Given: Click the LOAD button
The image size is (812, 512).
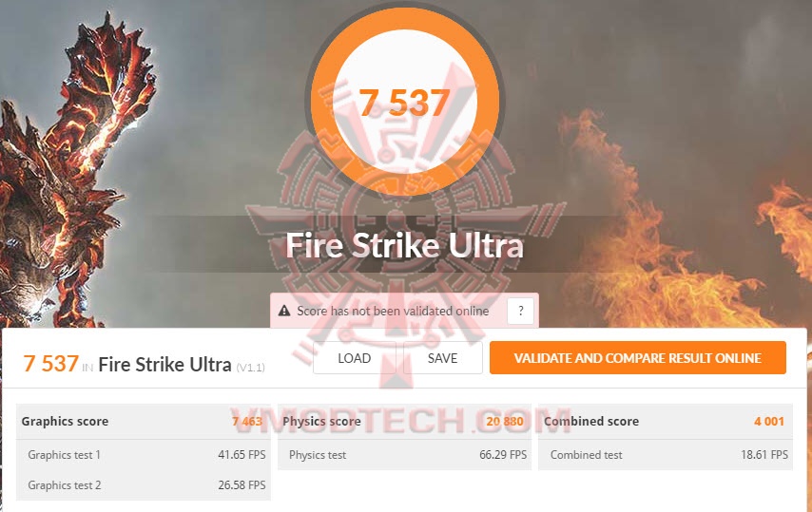Looking at the screenshot, I should [x=355, y=358].
